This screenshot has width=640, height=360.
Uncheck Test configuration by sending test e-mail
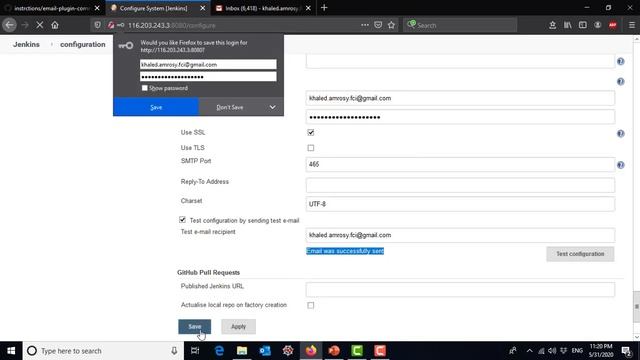(182, 220)
